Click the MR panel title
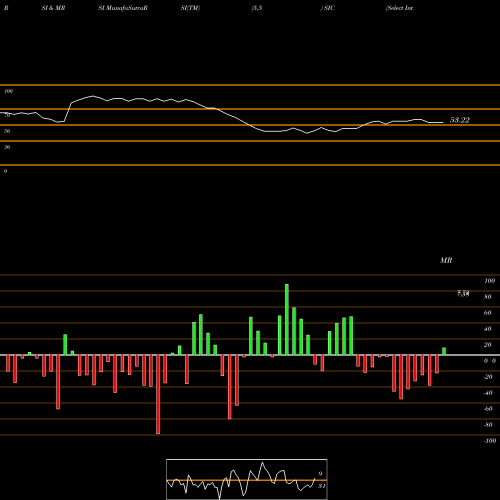This screenshot has width=500, height=500. [x=446, y=260]
